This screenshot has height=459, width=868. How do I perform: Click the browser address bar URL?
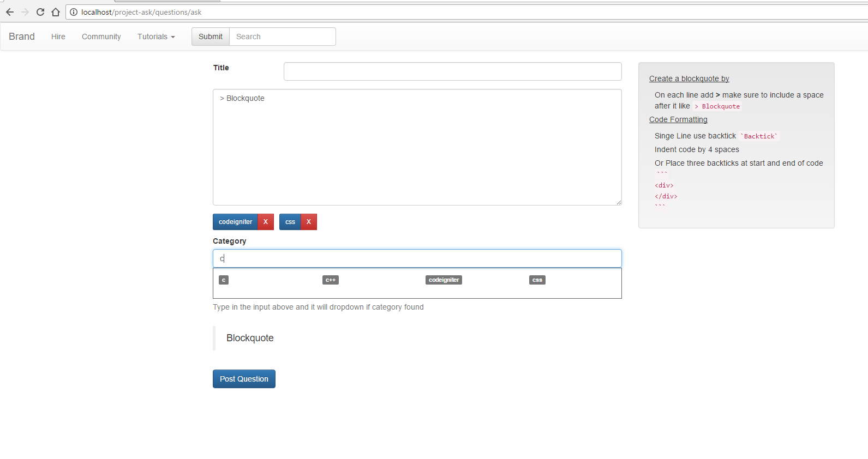(141, 12)
